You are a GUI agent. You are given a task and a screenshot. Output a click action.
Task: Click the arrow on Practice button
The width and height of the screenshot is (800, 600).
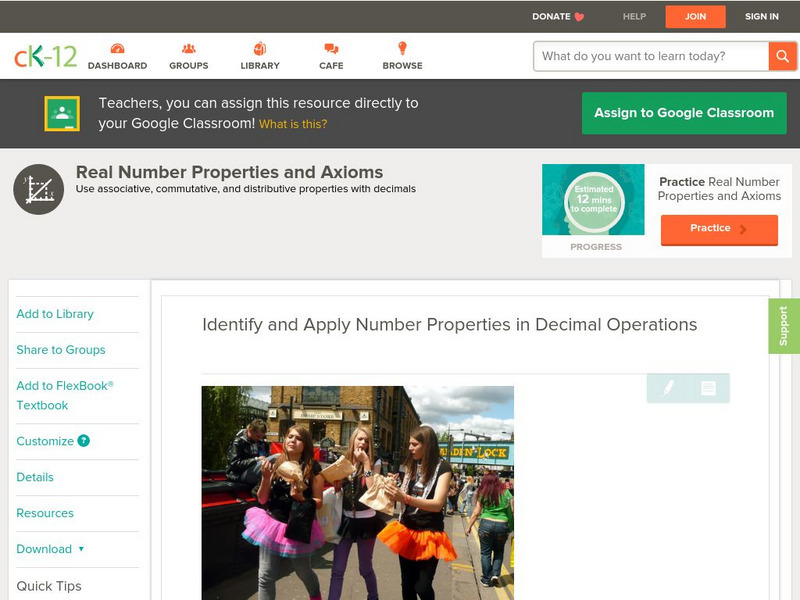pyautogui.click(x=743, y=229)
